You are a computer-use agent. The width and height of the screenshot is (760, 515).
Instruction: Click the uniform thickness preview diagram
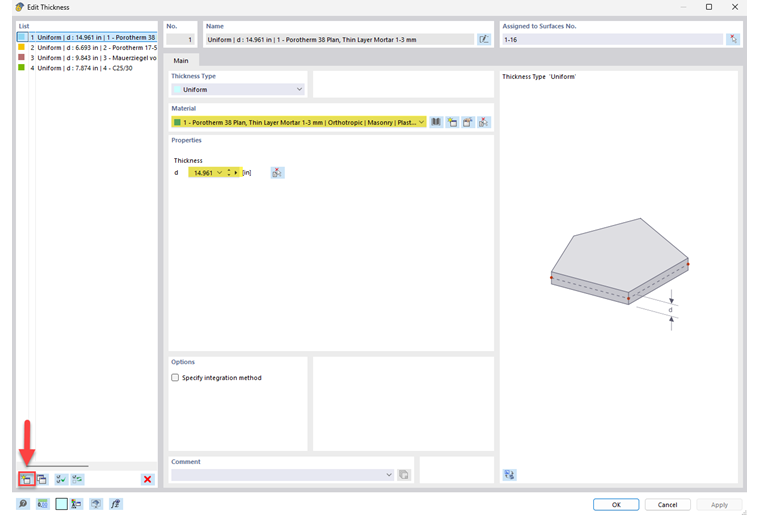620,274
